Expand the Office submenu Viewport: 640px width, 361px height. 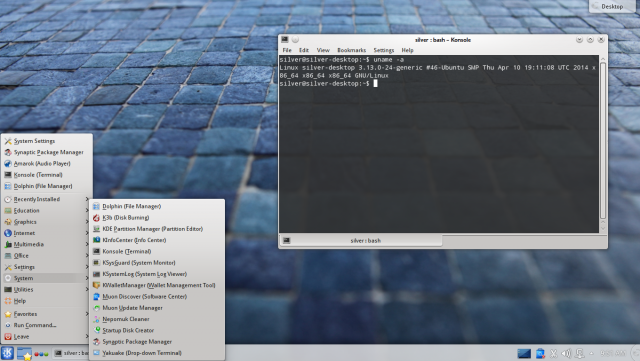point(47,256)
